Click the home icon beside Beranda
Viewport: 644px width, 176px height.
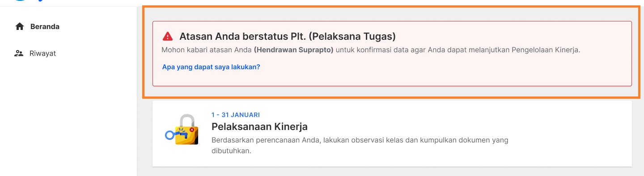pos(19,26)
